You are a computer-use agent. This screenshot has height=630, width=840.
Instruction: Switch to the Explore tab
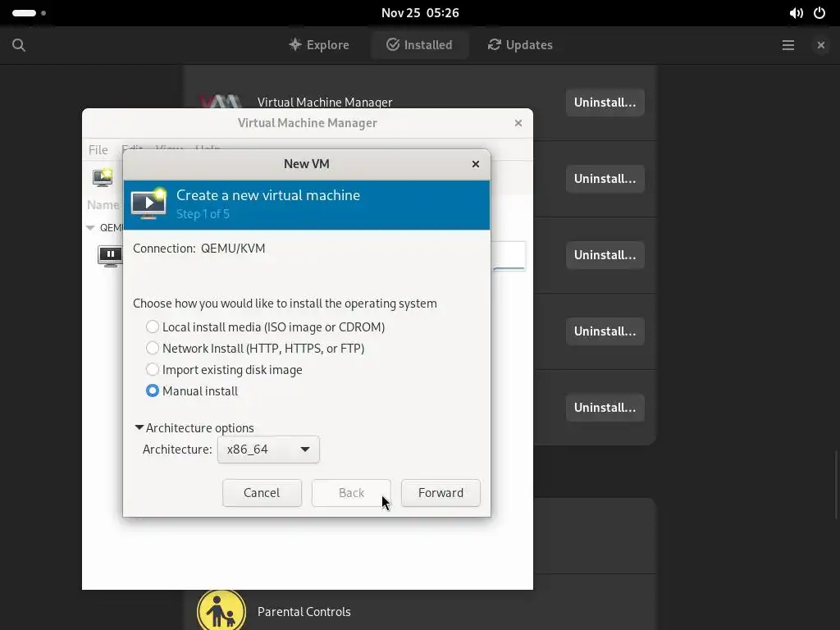click(x=319, y=45)
